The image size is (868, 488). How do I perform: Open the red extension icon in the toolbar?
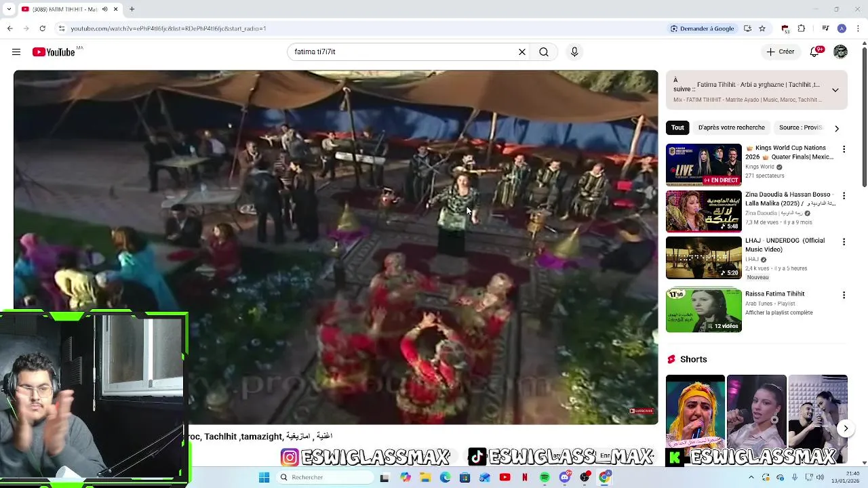pos(785,28)
